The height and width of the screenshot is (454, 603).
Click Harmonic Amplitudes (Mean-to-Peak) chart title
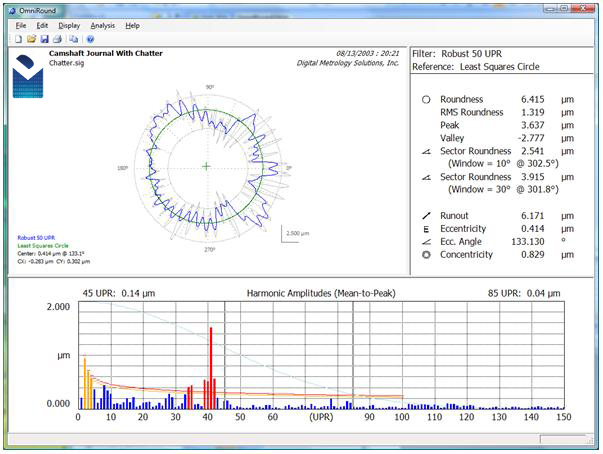coord(321,293)
